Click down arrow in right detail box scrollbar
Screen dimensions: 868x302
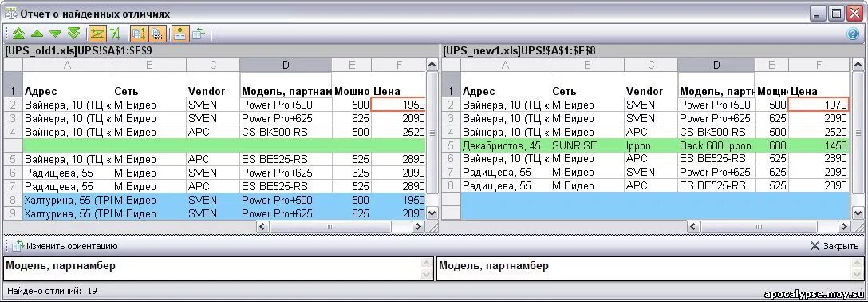coord(856,275)
